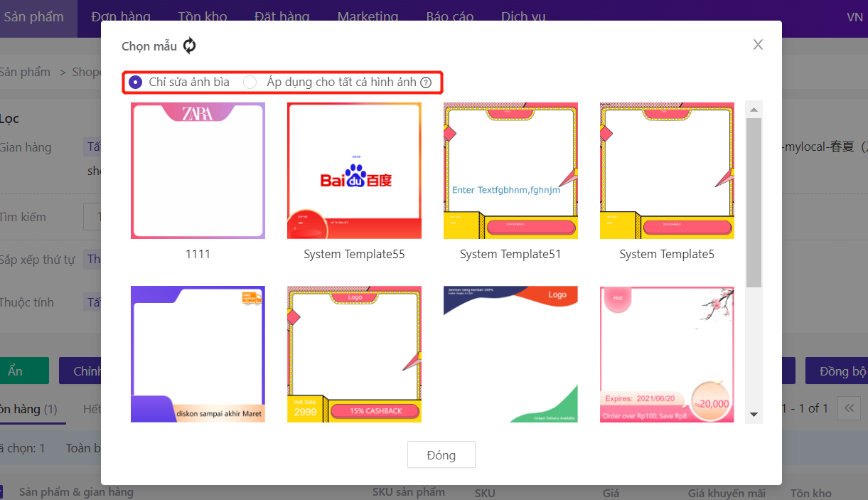
Task: Click the refresh icon beside Chọn mẫu
Action: 189,46
